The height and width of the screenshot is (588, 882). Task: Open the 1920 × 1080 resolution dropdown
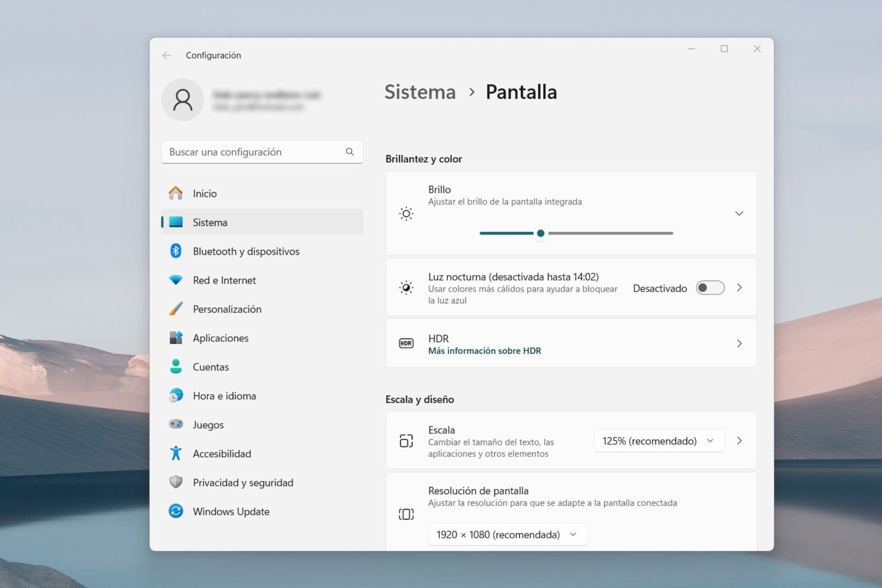508,534
